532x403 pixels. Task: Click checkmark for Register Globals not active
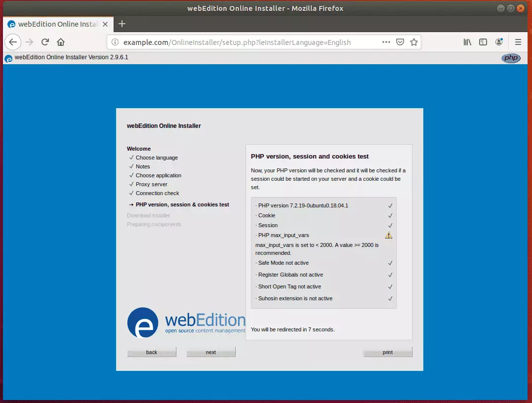(390, 275)
